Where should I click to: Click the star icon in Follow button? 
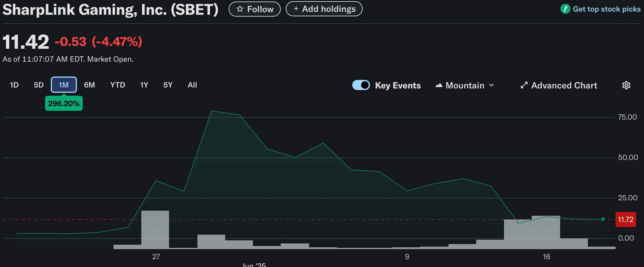pos(240,9)
